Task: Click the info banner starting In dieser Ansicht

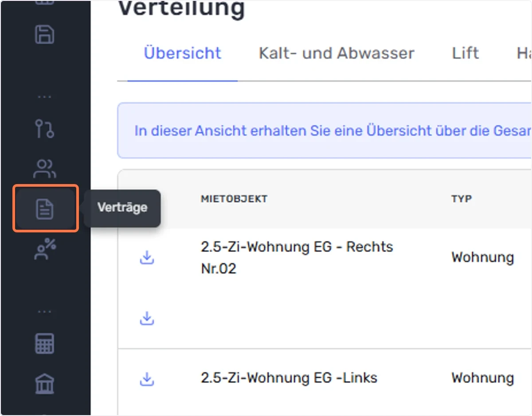Action: (325, 131)
